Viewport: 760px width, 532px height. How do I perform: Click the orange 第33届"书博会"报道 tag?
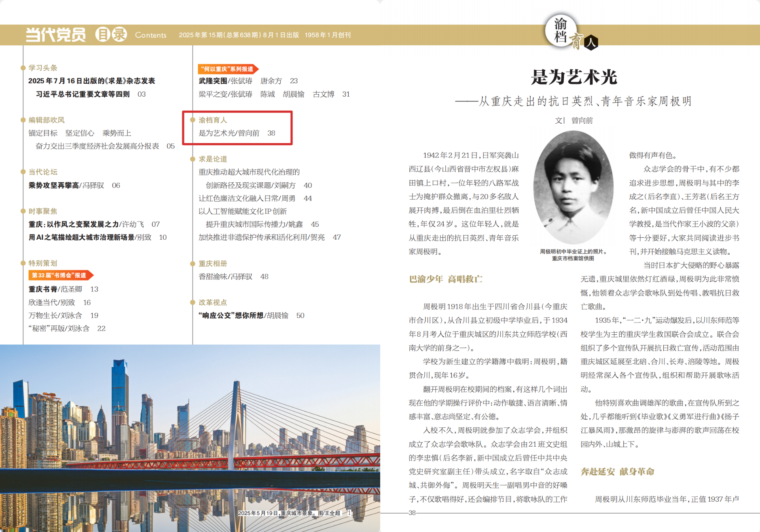point(60,275)
